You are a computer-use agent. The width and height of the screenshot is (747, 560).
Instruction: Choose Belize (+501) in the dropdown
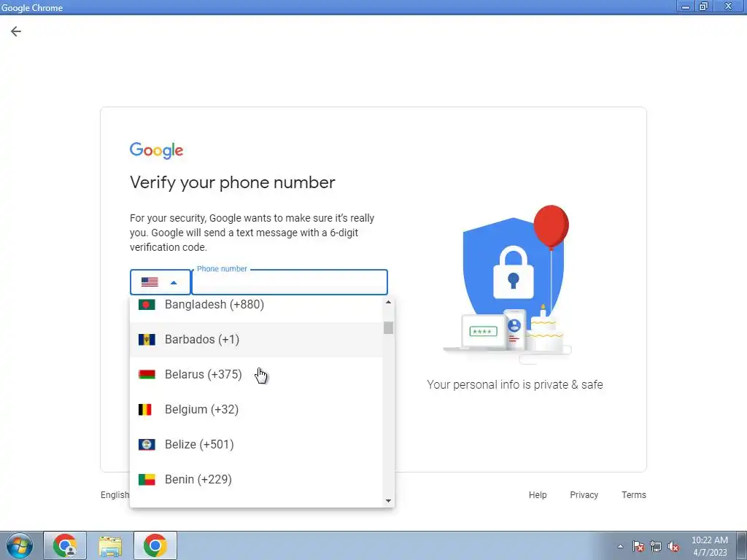pos(256,444)
